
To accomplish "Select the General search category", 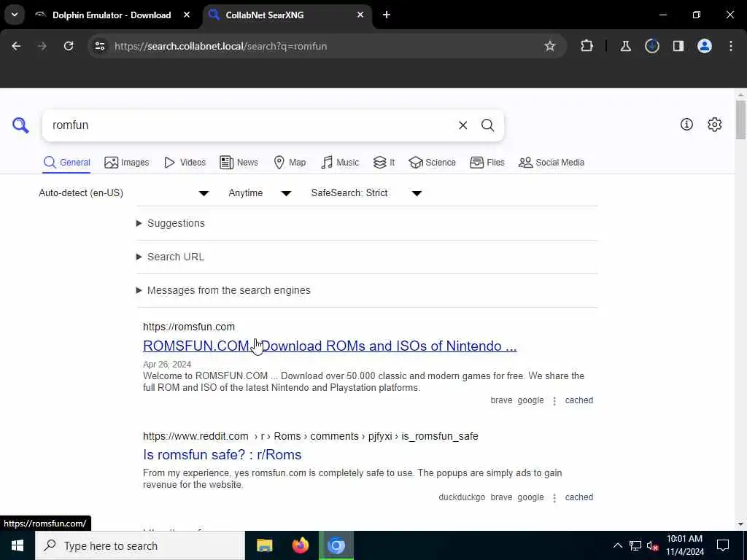I will (66, 163).
